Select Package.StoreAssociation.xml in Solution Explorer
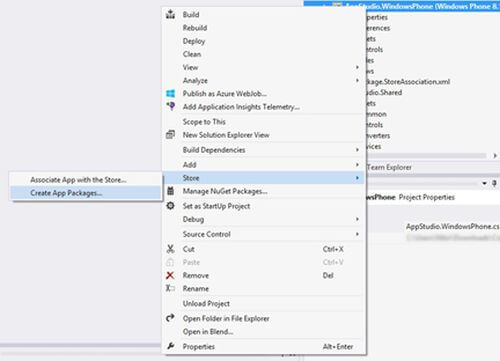500x361 pixels. pos(408,82)
